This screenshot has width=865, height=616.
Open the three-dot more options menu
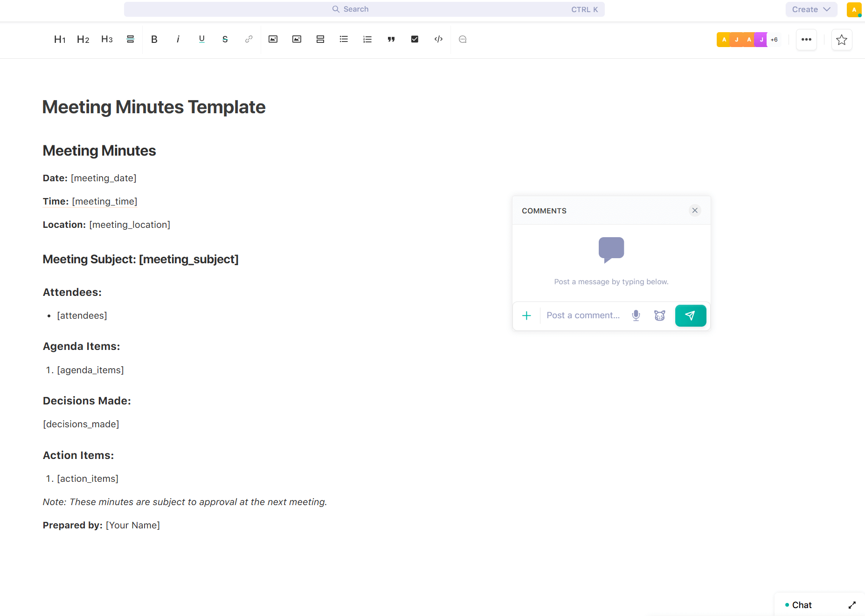tap(806, 40)
